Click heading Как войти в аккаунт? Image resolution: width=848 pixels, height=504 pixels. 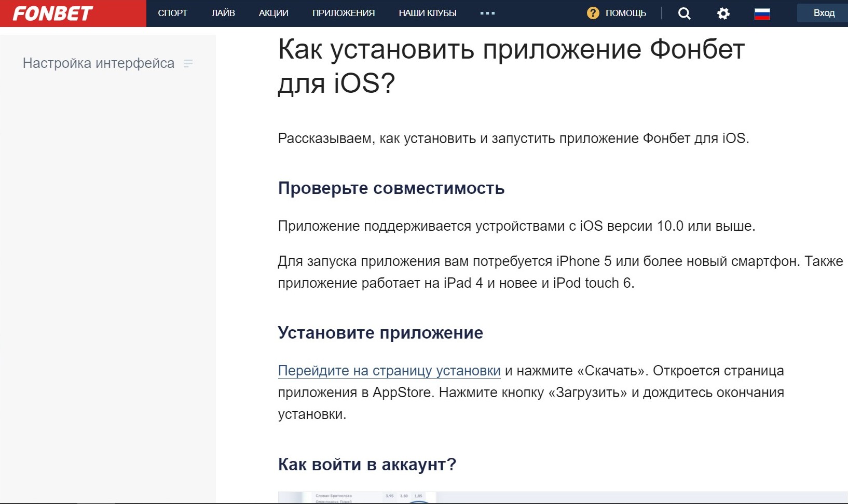(367, 464)
